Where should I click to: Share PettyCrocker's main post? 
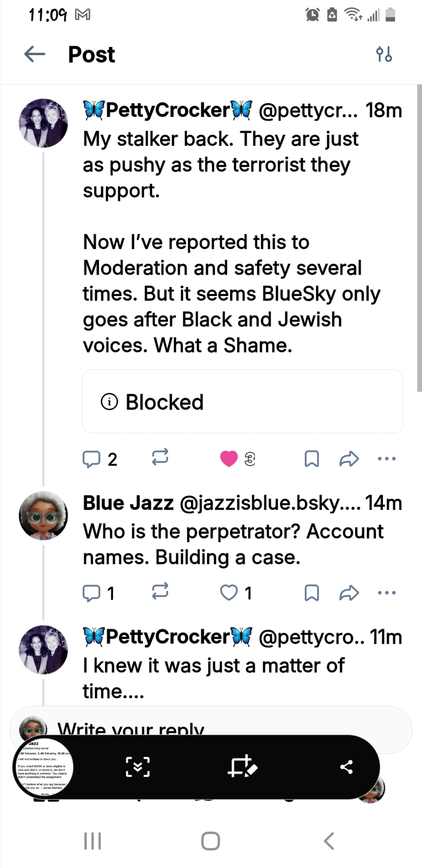(349, 459)
